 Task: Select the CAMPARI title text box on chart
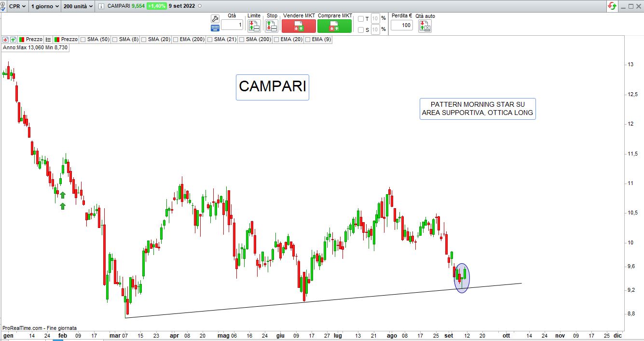pyautogui.click(x=272, y=87)
